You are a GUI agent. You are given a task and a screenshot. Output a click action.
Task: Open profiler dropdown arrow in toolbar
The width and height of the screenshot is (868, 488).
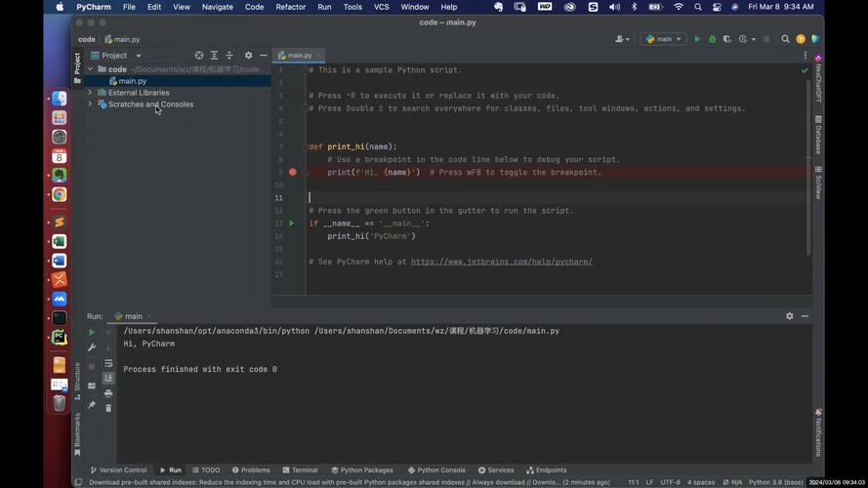pos(754,39)
